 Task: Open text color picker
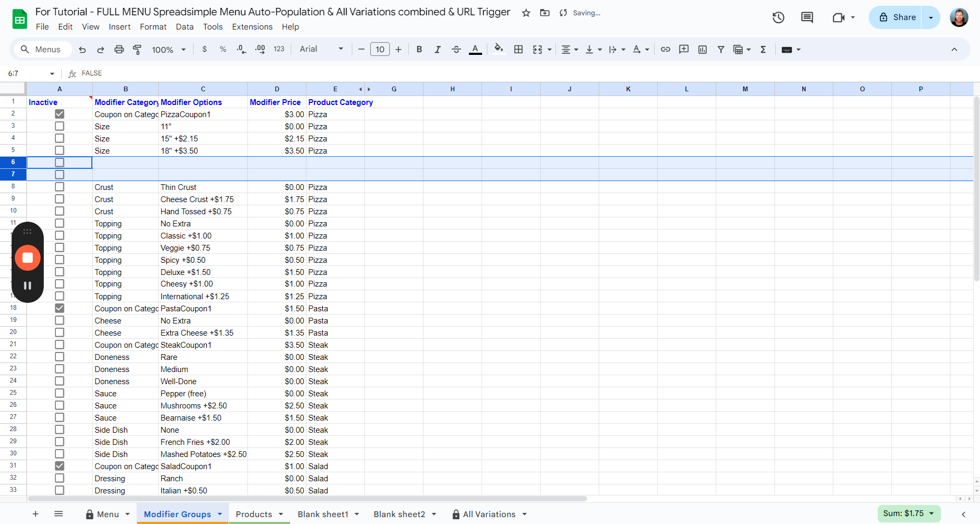pos(475,50)
